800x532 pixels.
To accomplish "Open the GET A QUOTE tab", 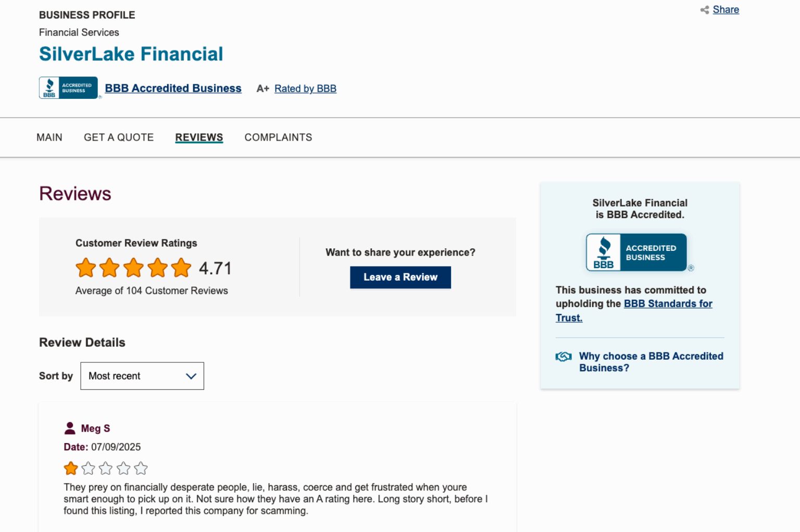I will coord(119,137).
